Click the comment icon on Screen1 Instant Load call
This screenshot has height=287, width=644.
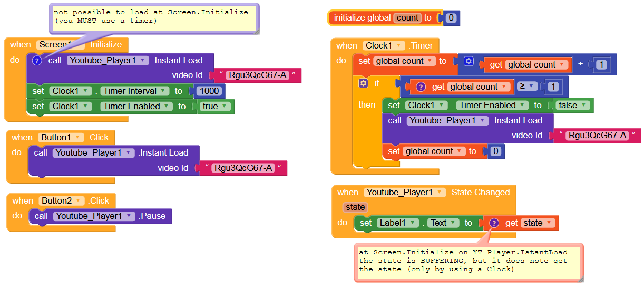pyautogui.click(x=36, y=61)
